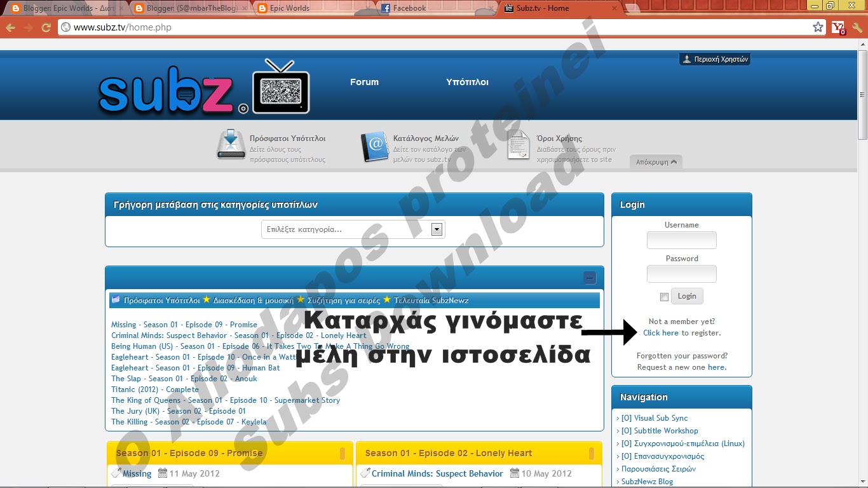Click the Πρόσφατοι Υπότιτλοι download drive icon
This screenshot has height=488, width=868.
231,144
